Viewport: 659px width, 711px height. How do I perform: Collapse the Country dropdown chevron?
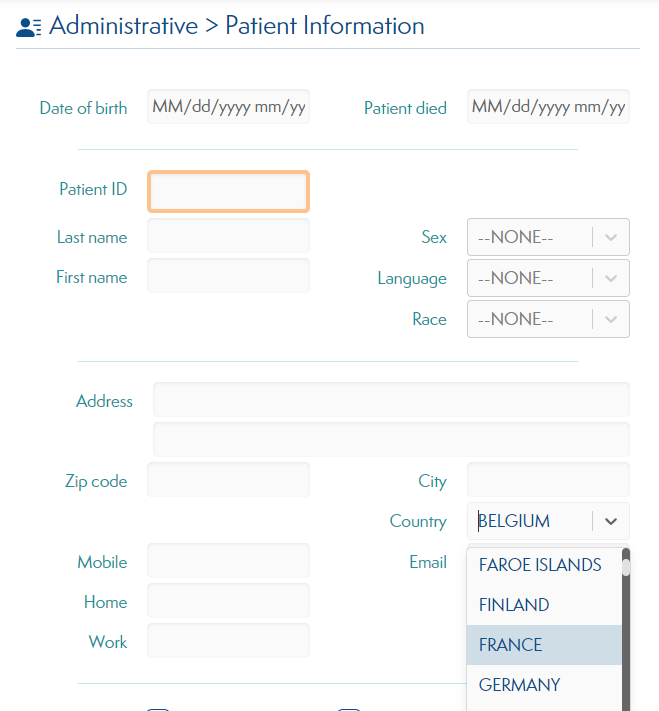pos(611,521)
